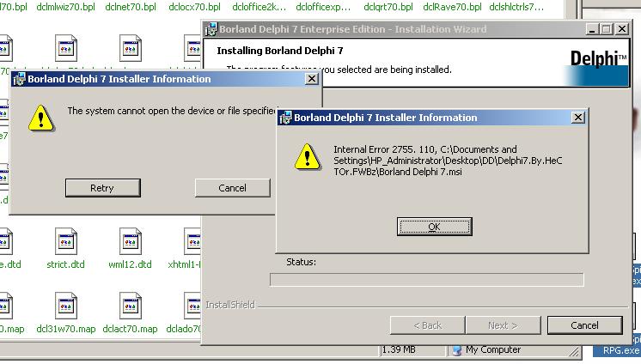641x364 pixels.
Task: Click the Delphi logo in wizard header
Action: coord(598,59)
